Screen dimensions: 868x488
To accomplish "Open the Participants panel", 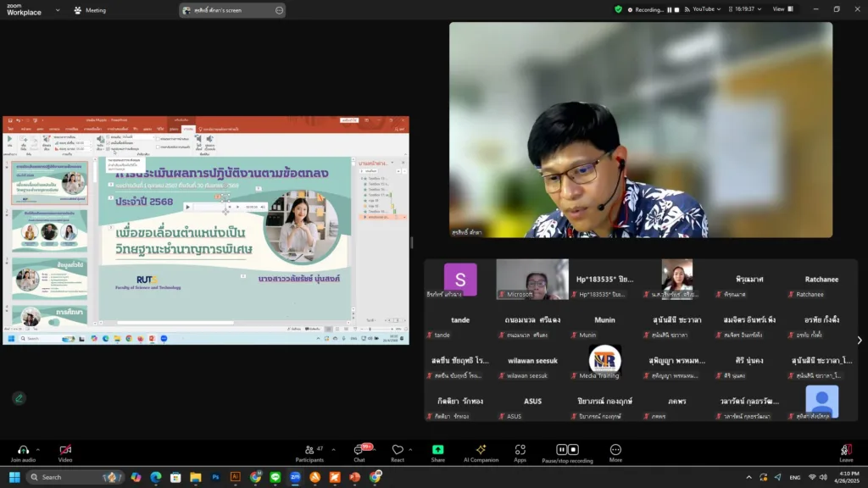I will click(x=309, y=450).
